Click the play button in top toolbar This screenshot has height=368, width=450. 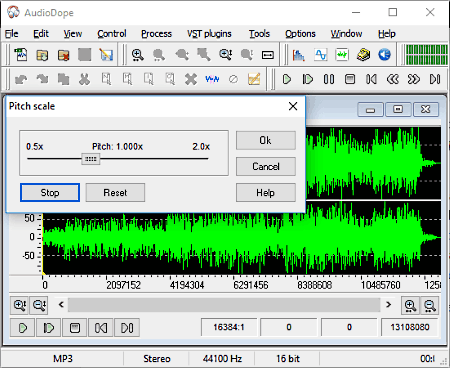point(287,79)
